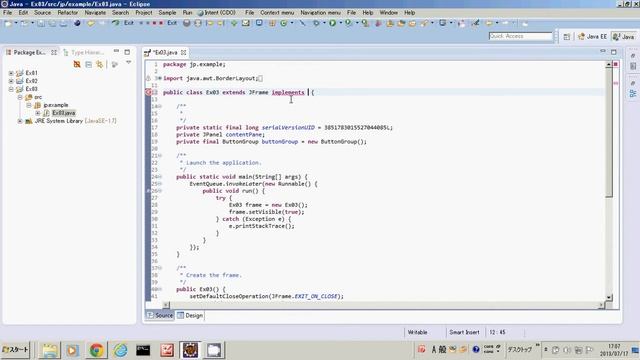Click the Ex01 project icon
This screenshot has width=640, height=360.
point(20,73)
